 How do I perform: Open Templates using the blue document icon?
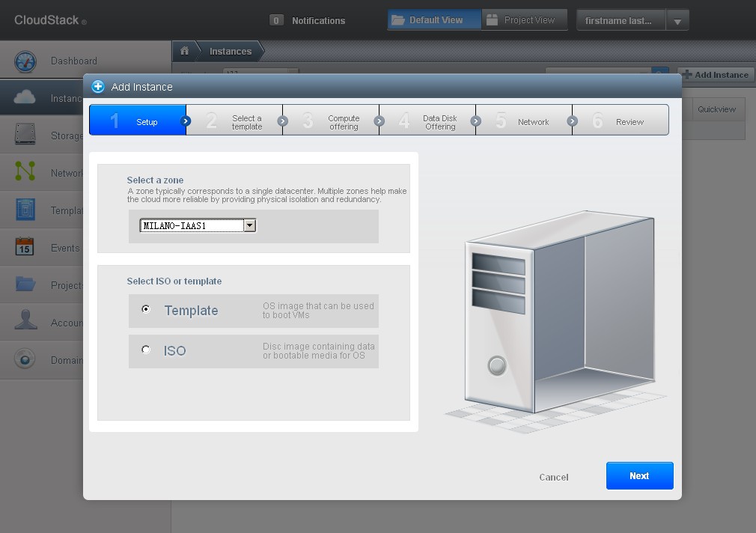click(x=25, y=210)
